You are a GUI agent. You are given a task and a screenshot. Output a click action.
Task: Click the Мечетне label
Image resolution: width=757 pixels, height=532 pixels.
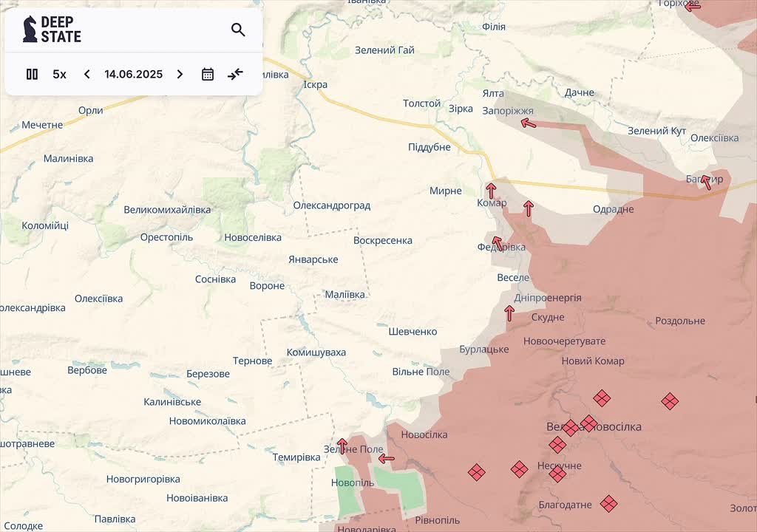[42, 125]
